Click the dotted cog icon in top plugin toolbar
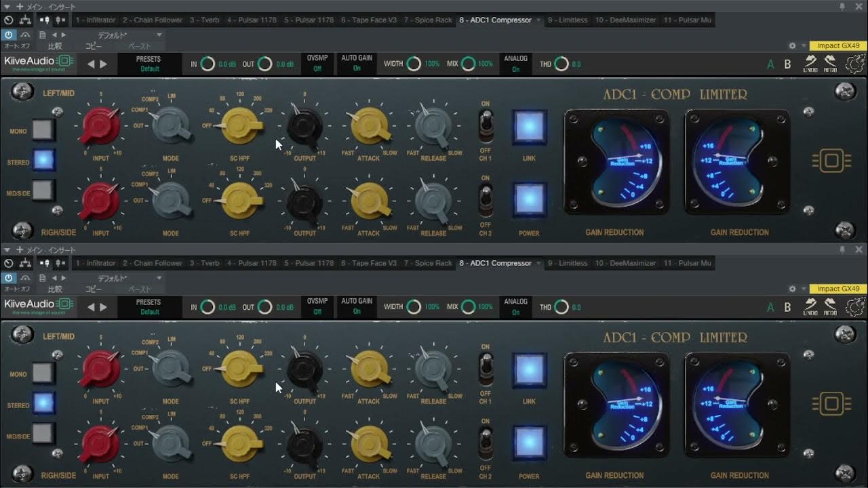The image size is (868, 488). (854, 64)
